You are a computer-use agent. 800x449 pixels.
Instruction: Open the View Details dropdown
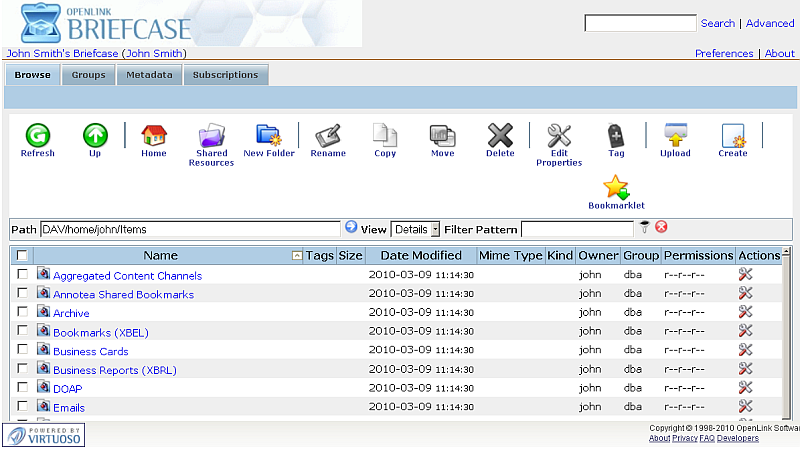click(x=415, y=229)
